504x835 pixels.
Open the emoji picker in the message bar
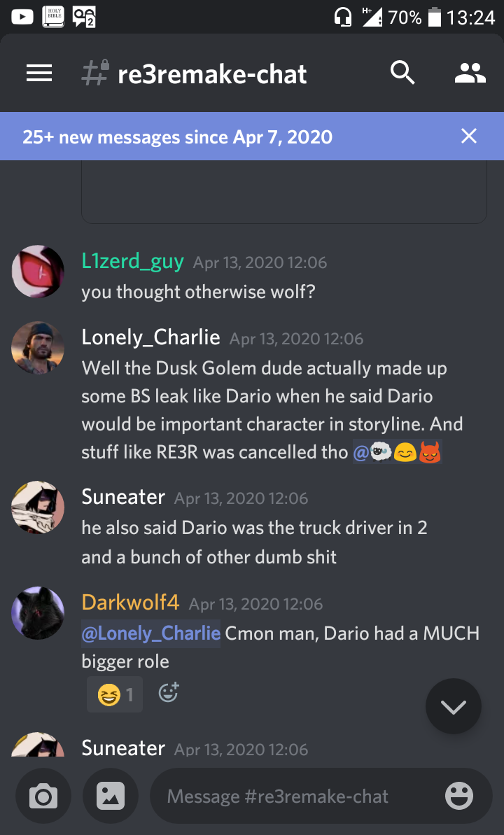[458, 796]
